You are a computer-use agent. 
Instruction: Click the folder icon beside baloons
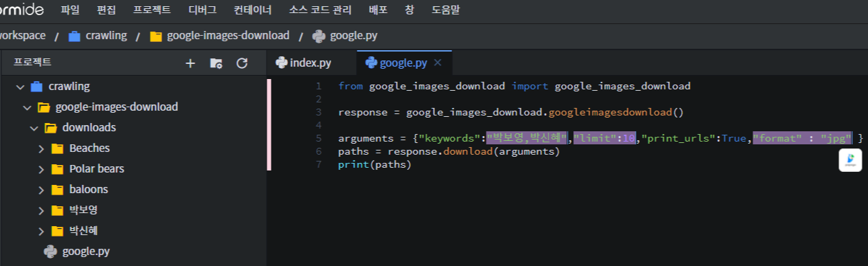coord(57,190)
